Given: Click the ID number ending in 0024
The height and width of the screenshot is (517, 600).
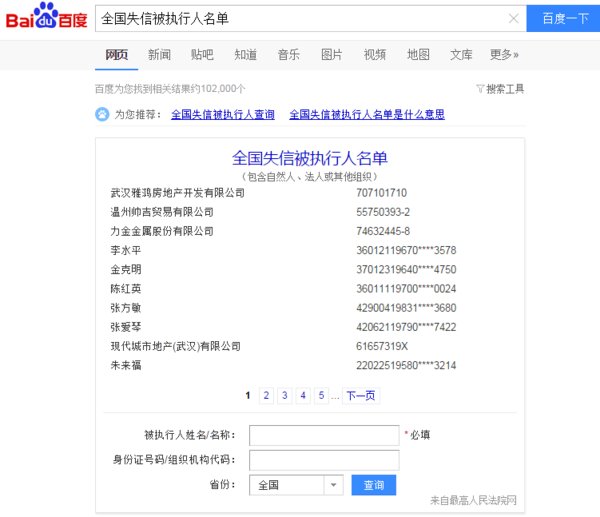Looking at the screenshot, I should click(x=406, y=289).
